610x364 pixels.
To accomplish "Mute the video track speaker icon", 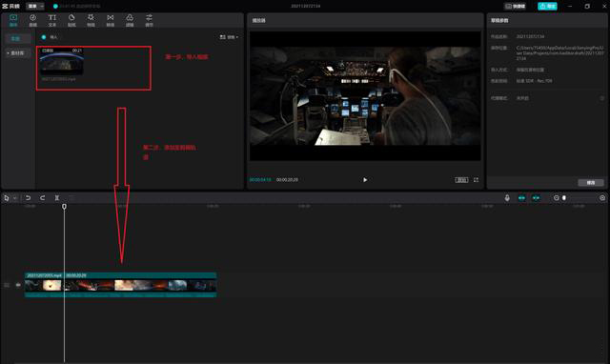I will click(x=18, y=285).
